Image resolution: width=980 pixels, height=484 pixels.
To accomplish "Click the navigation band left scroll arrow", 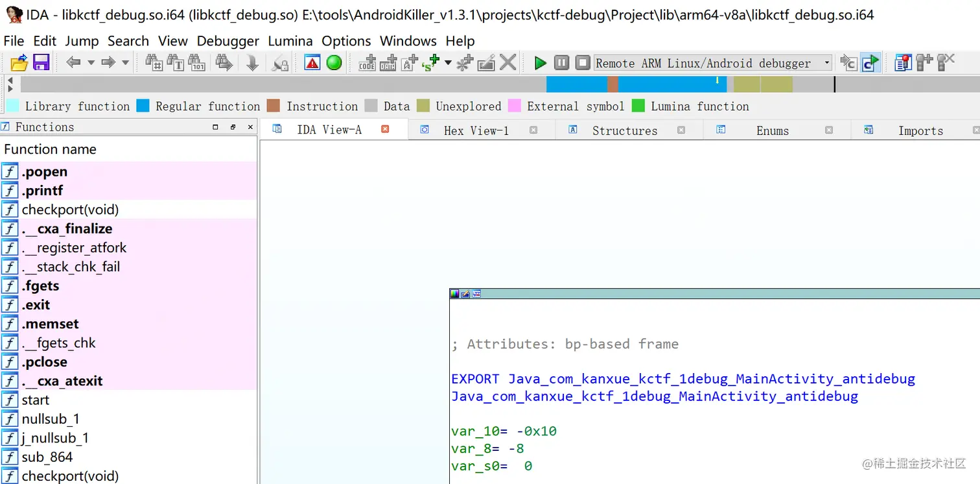I will (x=10, y=80).
